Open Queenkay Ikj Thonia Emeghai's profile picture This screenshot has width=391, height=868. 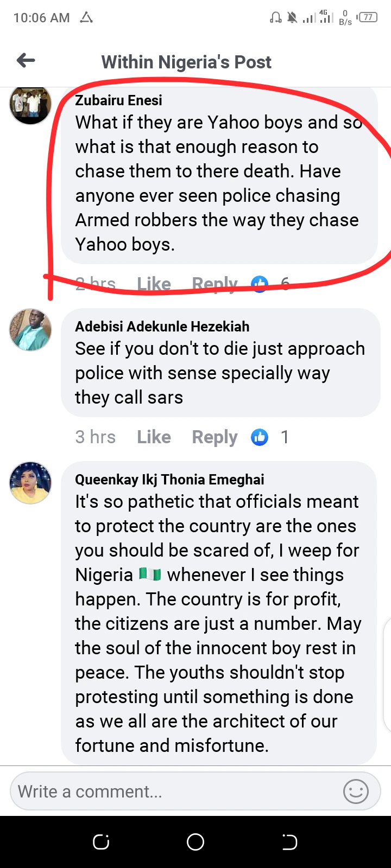(30, 483)
